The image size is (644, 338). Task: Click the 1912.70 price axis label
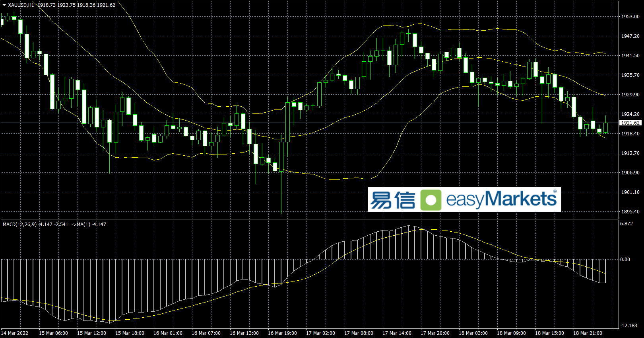[x=630, y=153]
